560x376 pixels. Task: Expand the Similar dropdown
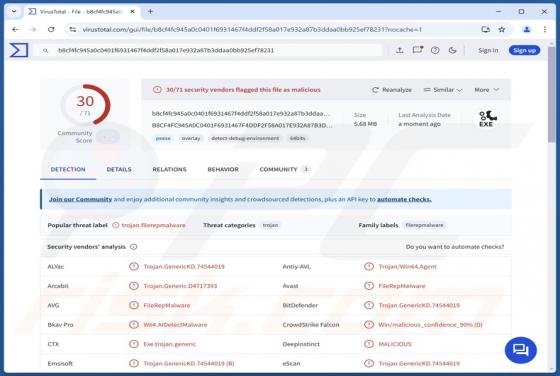point(443,90)
